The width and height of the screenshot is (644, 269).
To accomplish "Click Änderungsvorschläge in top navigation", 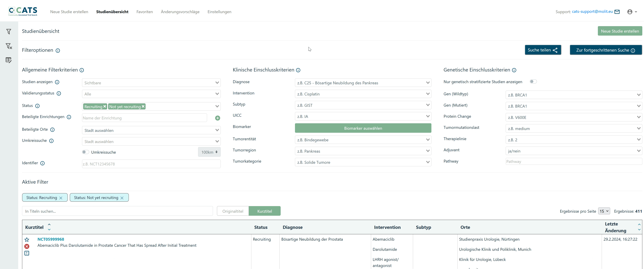I will [180, 11].
